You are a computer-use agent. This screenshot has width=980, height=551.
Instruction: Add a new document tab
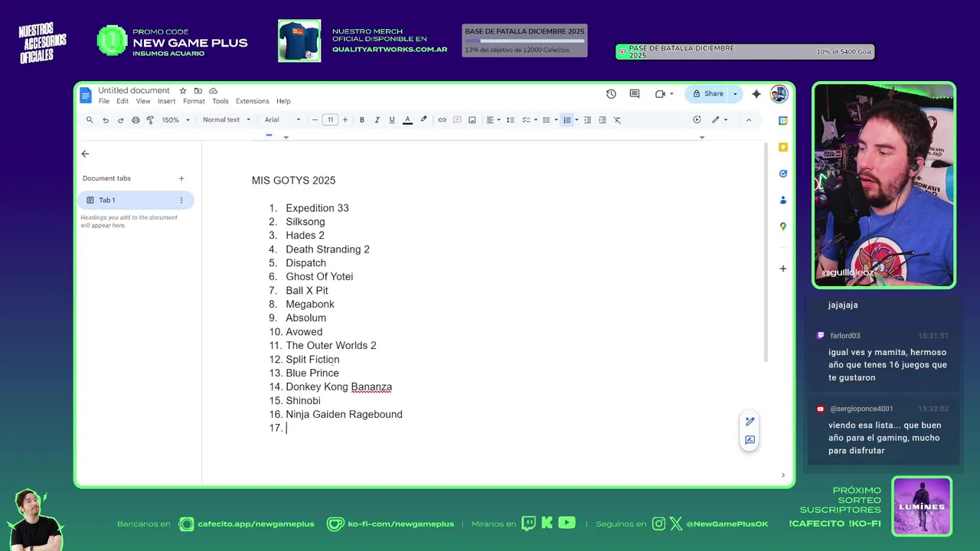(181, 178)
